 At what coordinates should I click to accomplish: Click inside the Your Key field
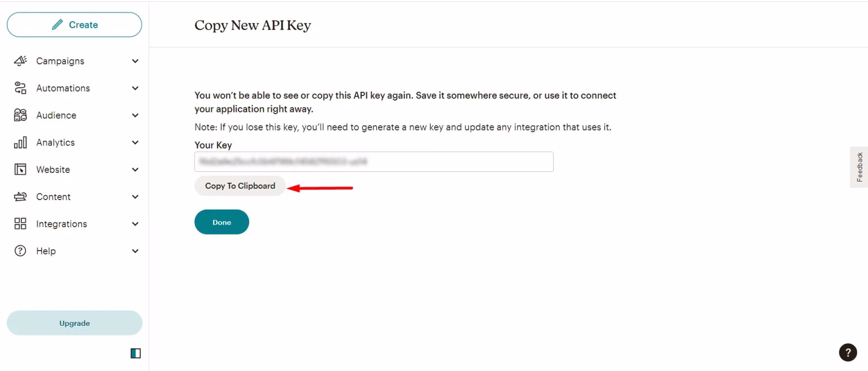(374, 162)
